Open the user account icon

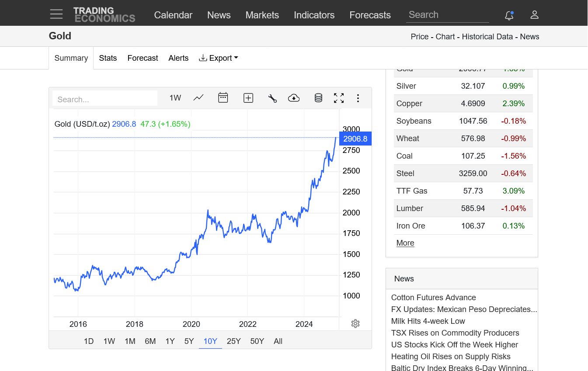tap(534, 15)
